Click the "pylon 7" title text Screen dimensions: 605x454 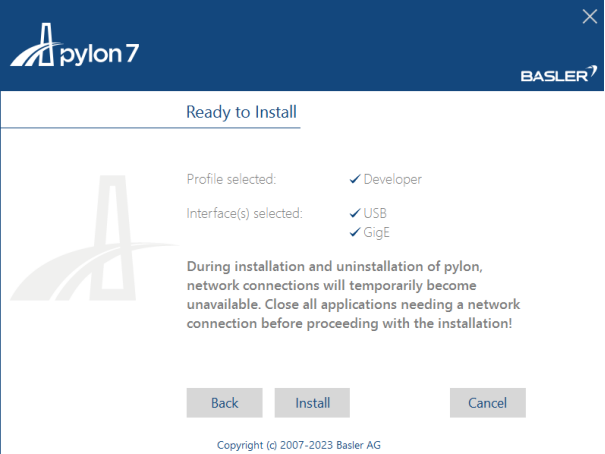pyautogui.click(x=102, y=54)
